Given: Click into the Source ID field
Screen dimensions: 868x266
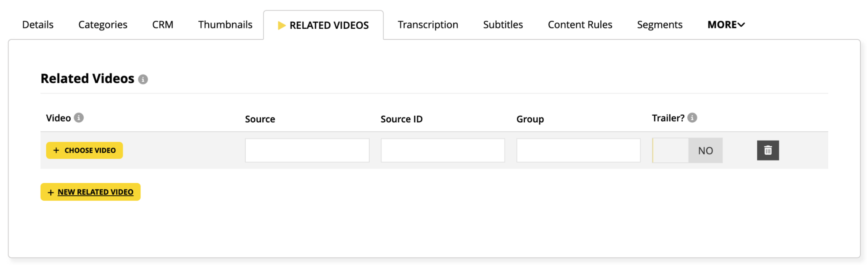Looking at the screenshot, I should tap(442, 150).
